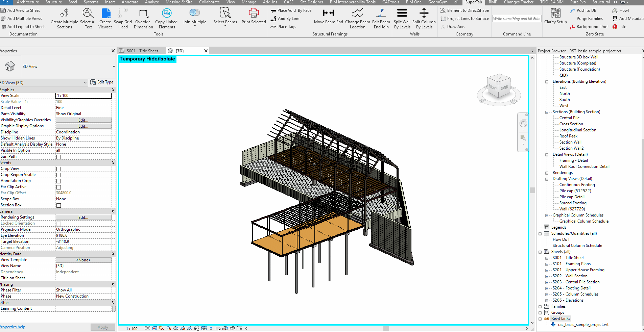644x332 pixels.
Task: Toggle the Shadows icon in view control bar
Action: click(169, 328)
